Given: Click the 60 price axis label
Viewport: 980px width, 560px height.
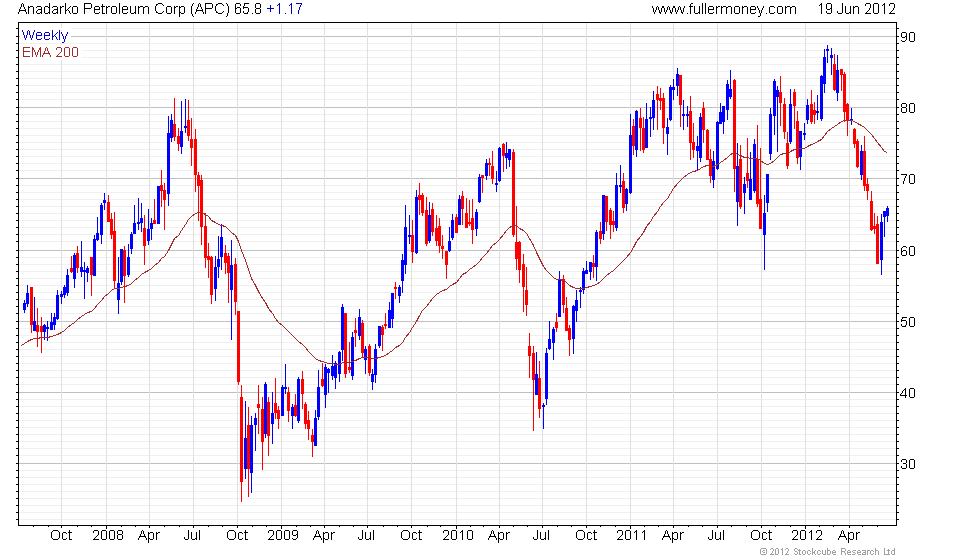Looking at the screenshot, I should point(908,251).
